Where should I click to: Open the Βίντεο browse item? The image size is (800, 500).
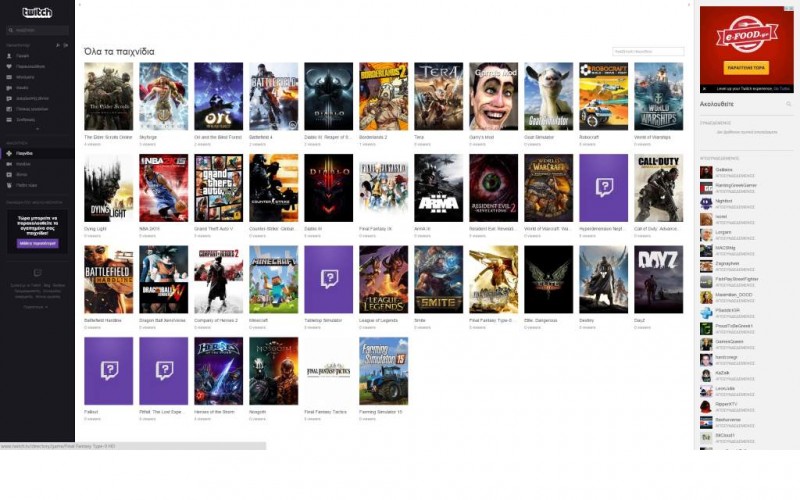pyautogui.click(x=37, y=174)
